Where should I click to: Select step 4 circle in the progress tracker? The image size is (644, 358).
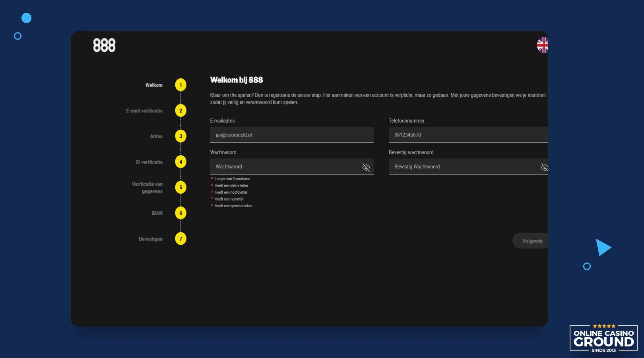tap(180, 162)
